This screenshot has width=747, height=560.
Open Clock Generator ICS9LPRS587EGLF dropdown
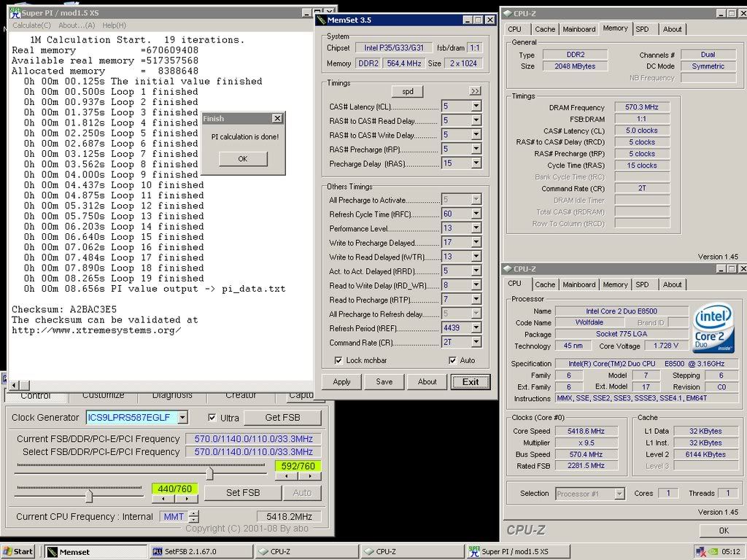(182, 418)
